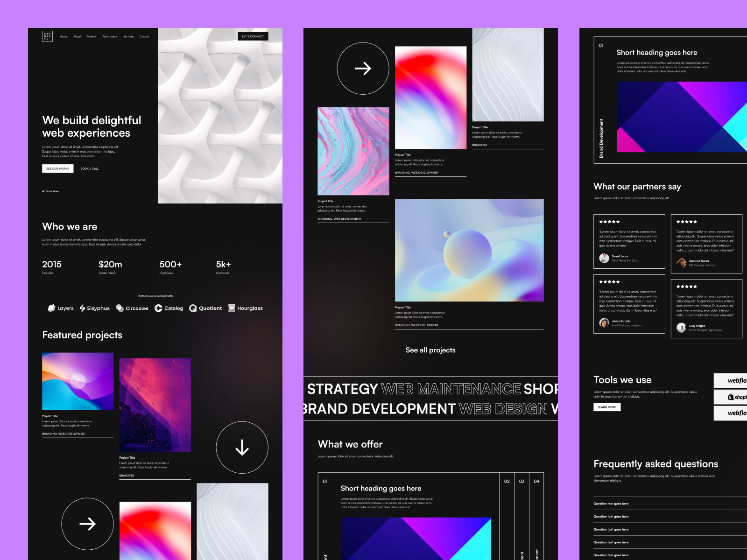Click the Layers partner logo

pyautogui.click(x=61, y=308)
